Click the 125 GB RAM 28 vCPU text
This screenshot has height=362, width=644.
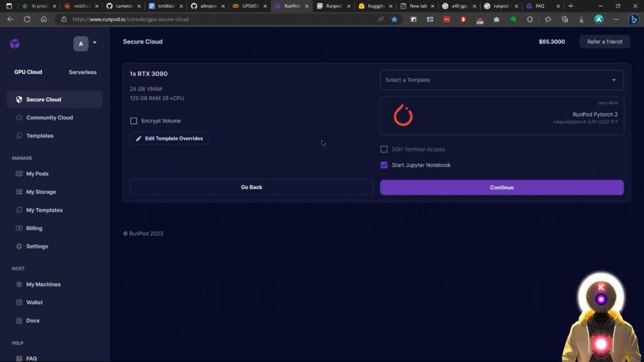(x=157, y=99)
